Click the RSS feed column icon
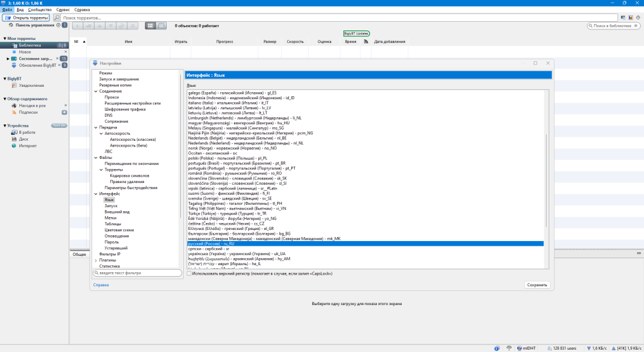Image resolution: width=644 pixels, height=352 pixels. point(366,42)
